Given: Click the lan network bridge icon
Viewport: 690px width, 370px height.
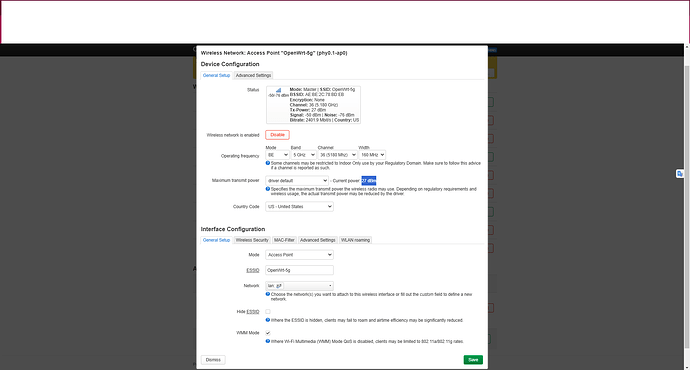Looking at the screenshot, I should coord(279,286).
